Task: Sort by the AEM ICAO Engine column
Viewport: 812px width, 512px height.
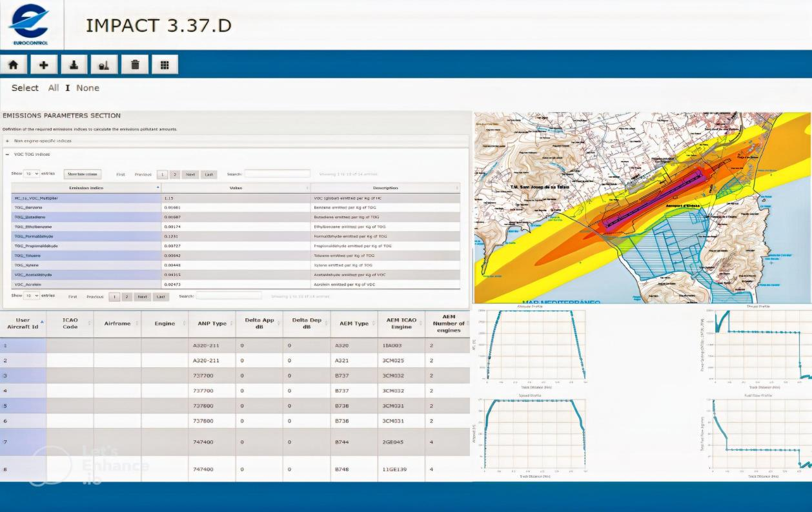Action: coord(401,323)
